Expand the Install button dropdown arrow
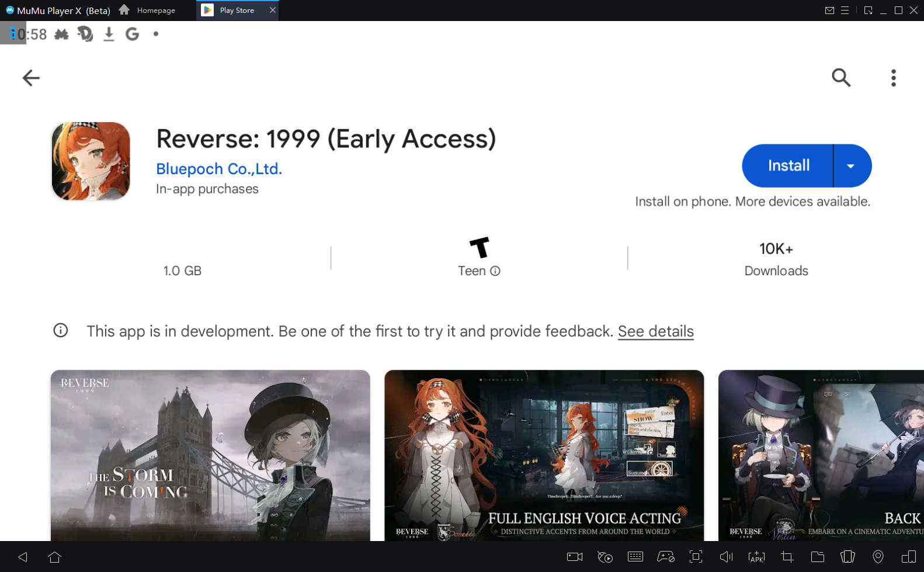924x572 pixels. 851,166
